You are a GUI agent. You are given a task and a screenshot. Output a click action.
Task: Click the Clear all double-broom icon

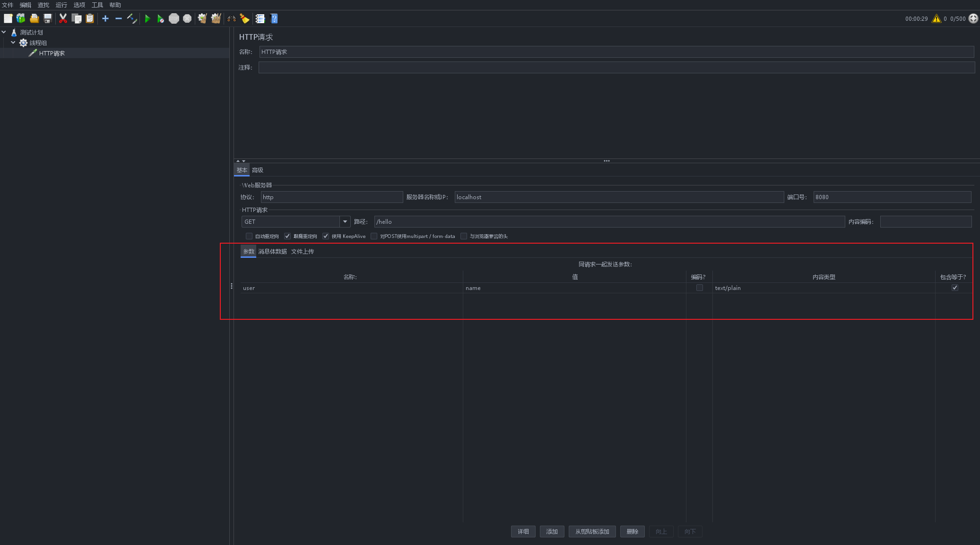point(216,18)
